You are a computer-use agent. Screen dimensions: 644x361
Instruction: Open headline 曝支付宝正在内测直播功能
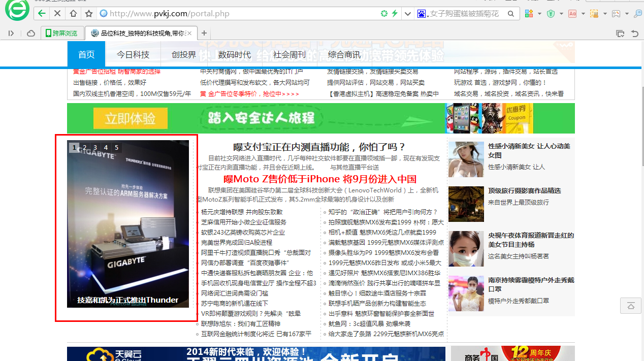319,147
